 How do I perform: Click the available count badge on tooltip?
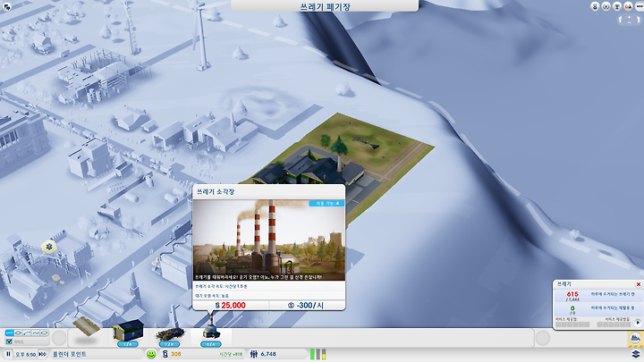326,203
